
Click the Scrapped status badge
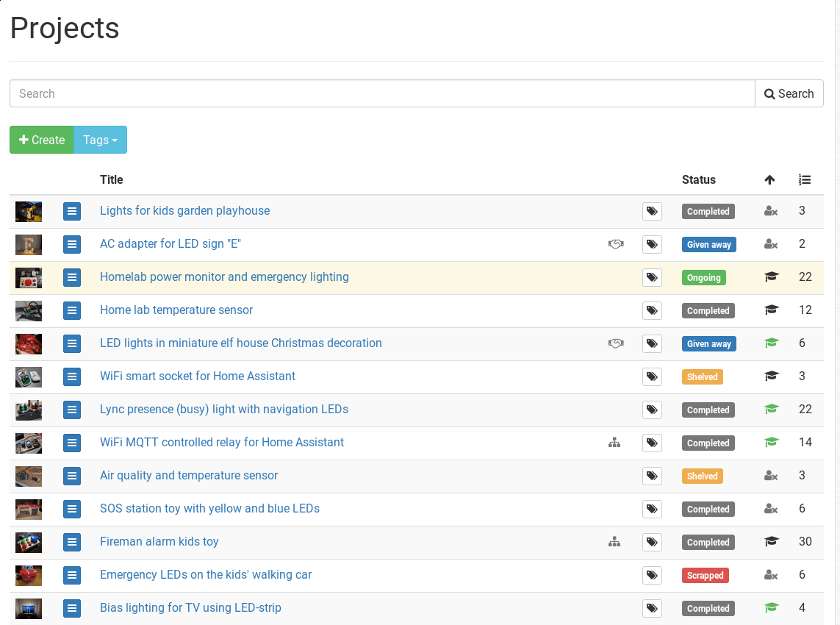(x=705, y=576)
